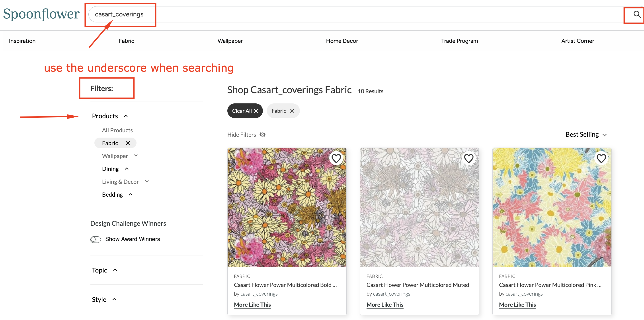Image resolution: width=644 pixels, height=320 pixels.
Task: Favorite the Flower Power Multicolored Muted fabric
Action: pos(468,158)
